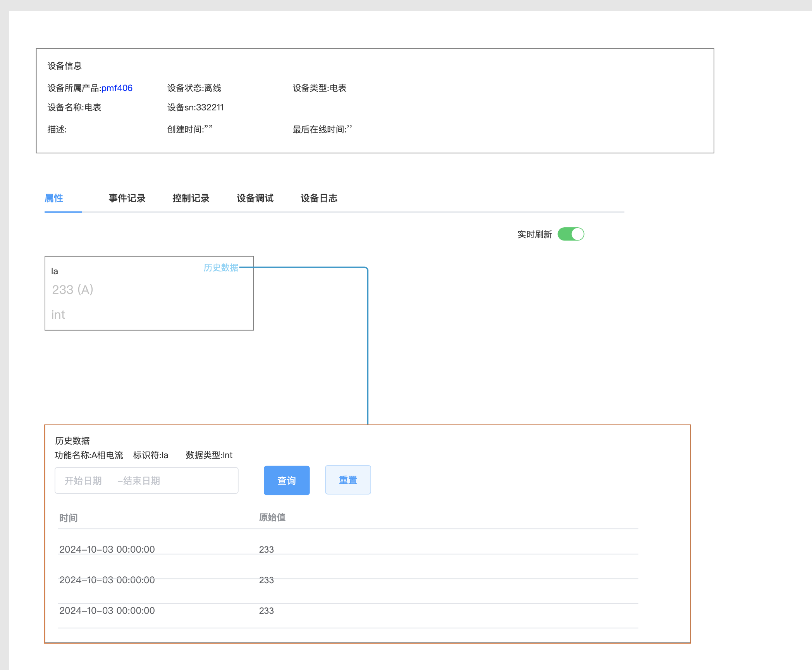Open the 事件记录 tab
The height and width of the screenshot is (670, 812).
[127, 198]
